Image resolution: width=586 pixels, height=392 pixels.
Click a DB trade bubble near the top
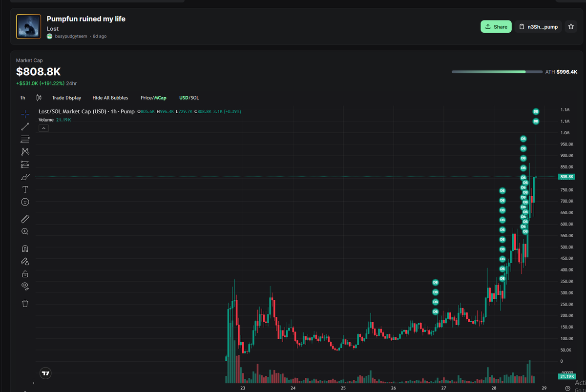[536, 111]
